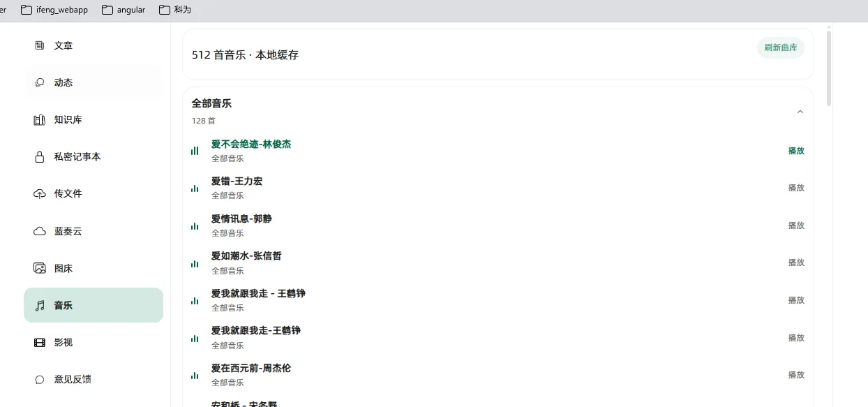868x407 pixels.
Task: Open the 蓝奏云 sidebar entry
Action: coord(93,231)
